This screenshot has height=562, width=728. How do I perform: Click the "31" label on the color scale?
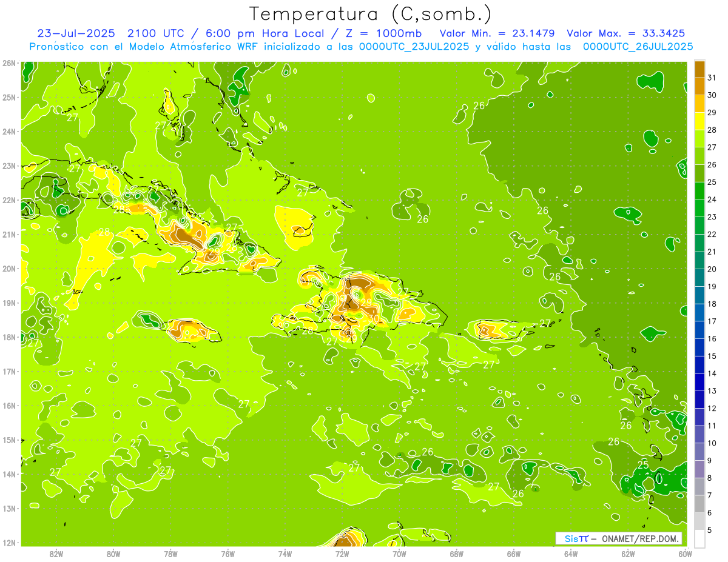[712, 78]
